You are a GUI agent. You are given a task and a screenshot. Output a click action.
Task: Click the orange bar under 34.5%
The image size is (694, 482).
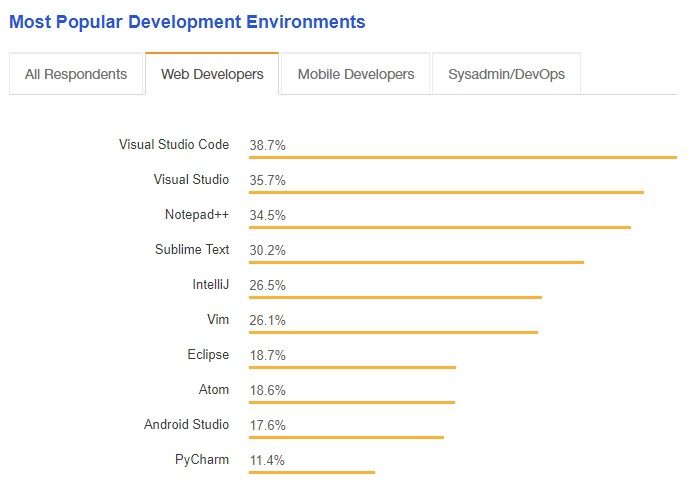pos(440,227)
